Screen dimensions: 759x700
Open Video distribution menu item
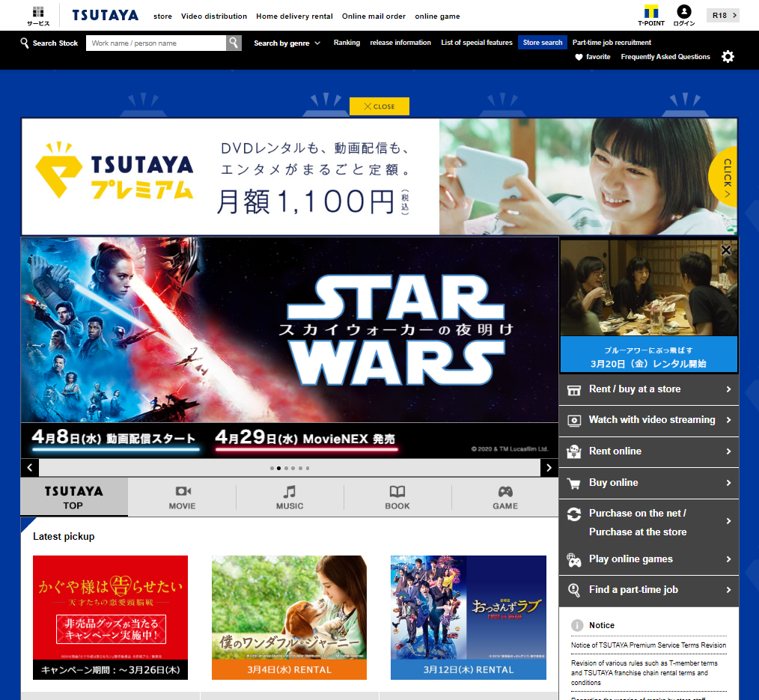(214, 16)
